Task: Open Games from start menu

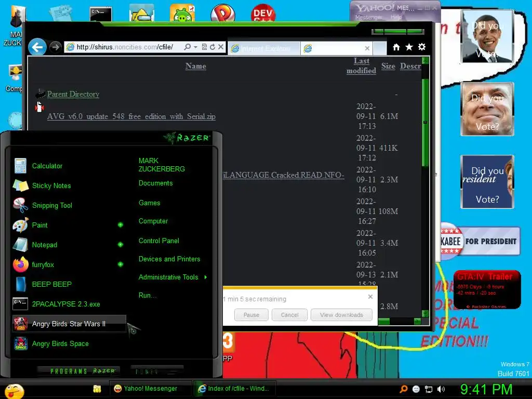Action: (x=149, y=203)
